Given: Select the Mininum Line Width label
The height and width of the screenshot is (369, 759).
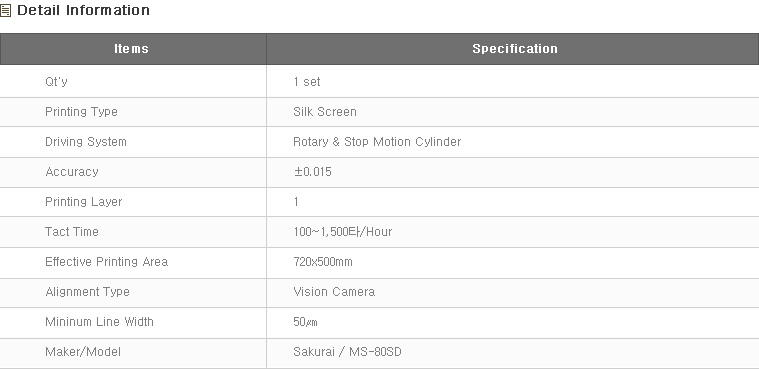Looking at the screenshot, I should (99, 322).
